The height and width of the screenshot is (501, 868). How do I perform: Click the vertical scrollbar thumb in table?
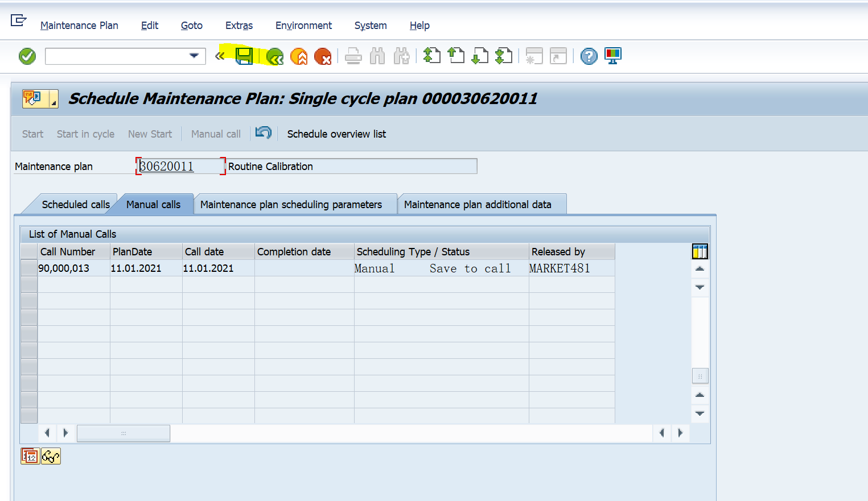pos(700,376)
